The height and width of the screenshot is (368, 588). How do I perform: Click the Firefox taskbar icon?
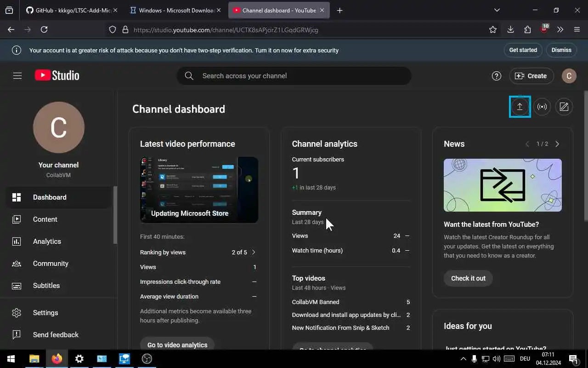tap(57, 359)
